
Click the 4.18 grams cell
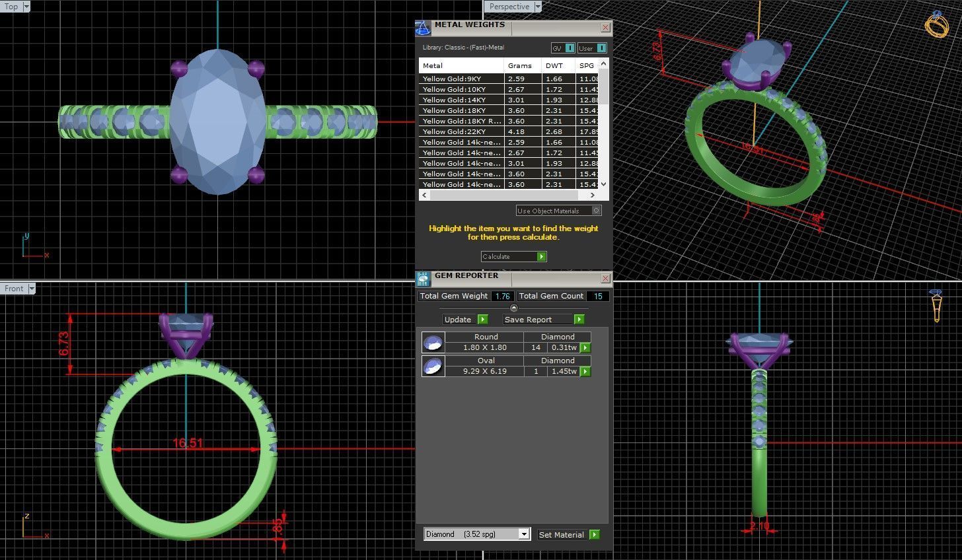coord(523,131)
